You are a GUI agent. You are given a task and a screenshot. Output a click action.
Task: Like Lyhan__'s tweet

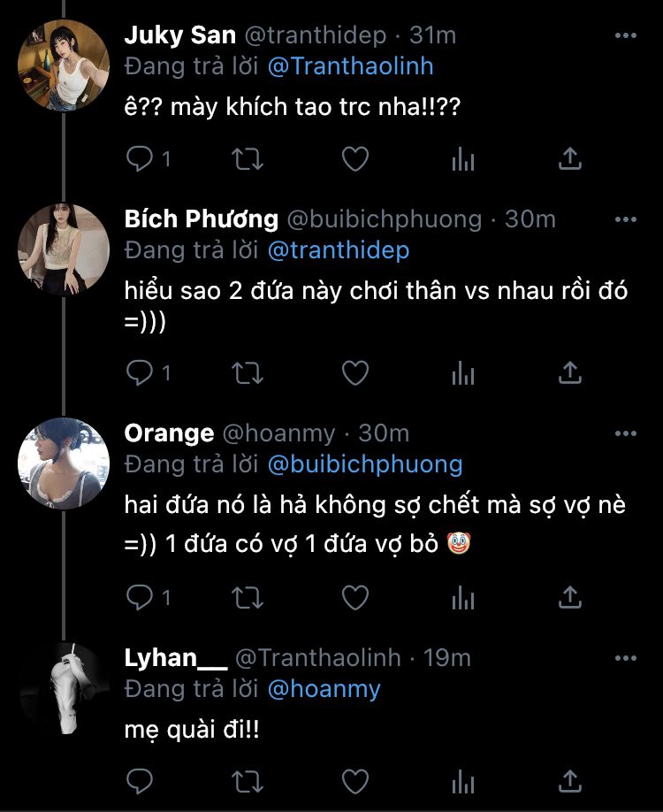tap(354, 781)
